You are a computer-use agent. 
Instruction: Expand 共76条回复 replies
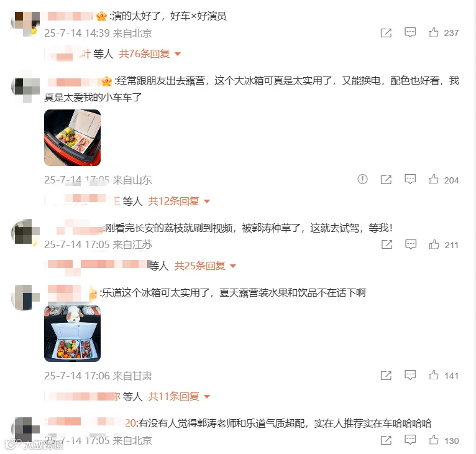150,53
